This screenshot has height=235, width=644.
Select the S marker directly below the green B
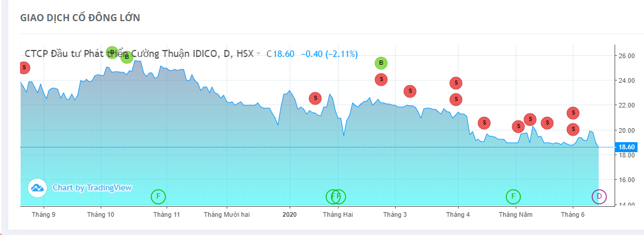point(381,79)
